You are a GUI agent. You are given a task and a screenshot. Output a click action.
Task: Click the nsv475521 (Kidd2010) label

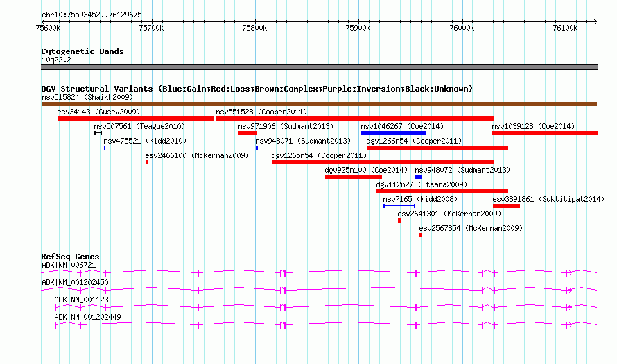(145, 141)
